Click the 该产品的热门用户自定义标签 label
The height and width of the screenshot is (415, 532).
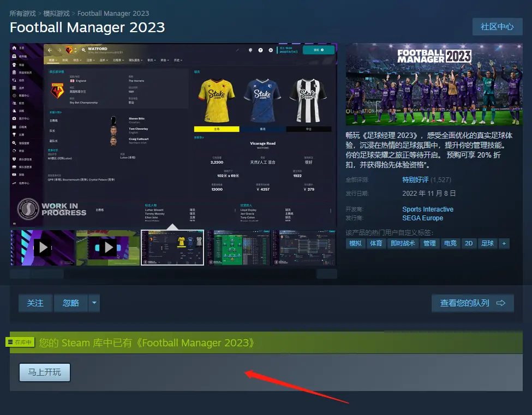[x=390, y=233]
